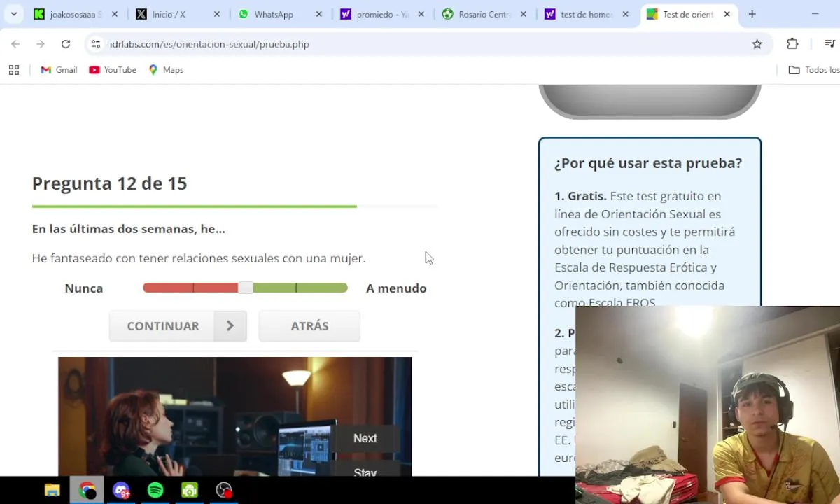Viewport: 840px width, 504px height.
Task: Close the promiedo Yahoo tab
Action: (421, 14)
